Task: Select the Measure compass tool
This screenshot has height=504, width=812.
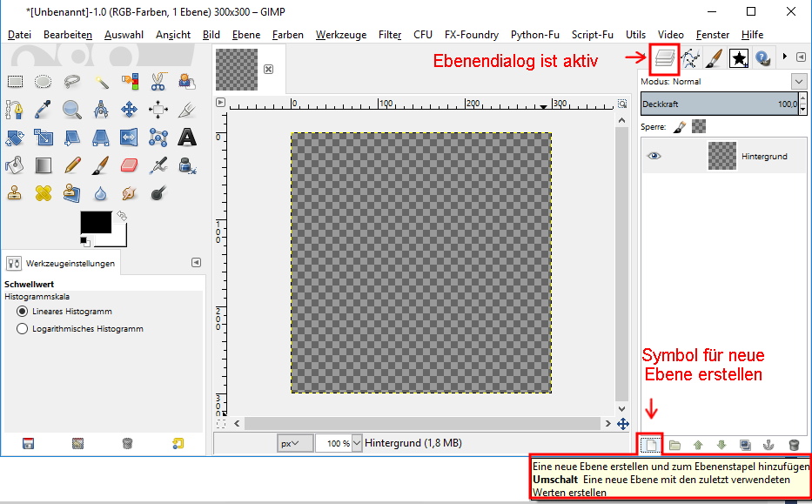Action: 101,110
